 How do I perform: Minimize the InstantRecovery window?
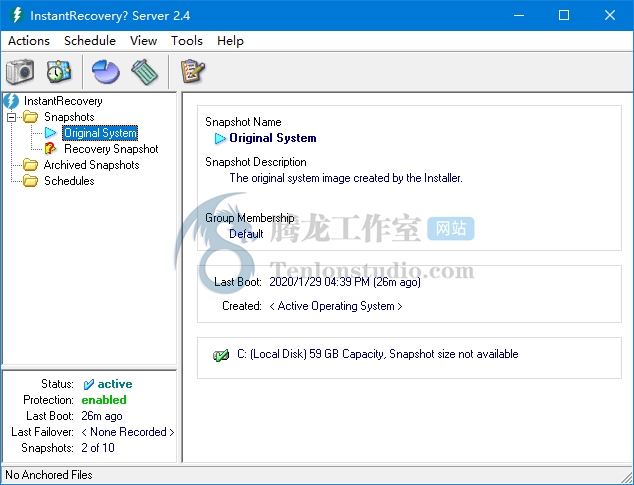click(519, 15)
